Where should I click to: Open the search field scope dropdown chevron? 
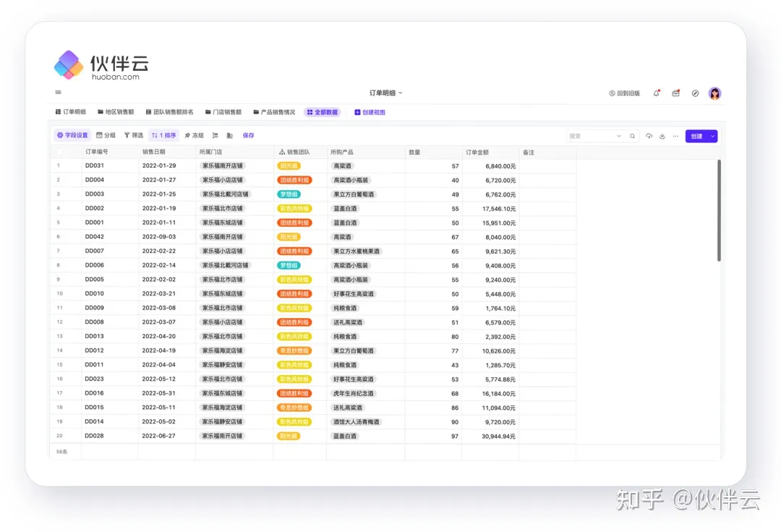[x=619, y=136]
